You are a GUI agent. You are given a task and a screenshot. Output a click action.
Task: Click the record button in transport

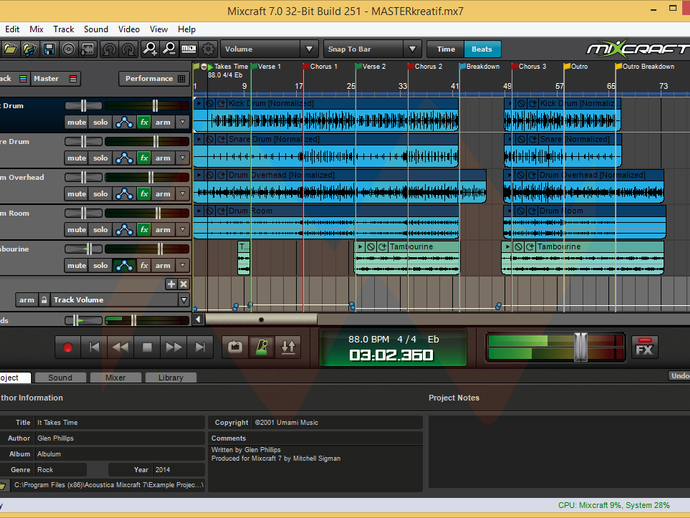68,348
